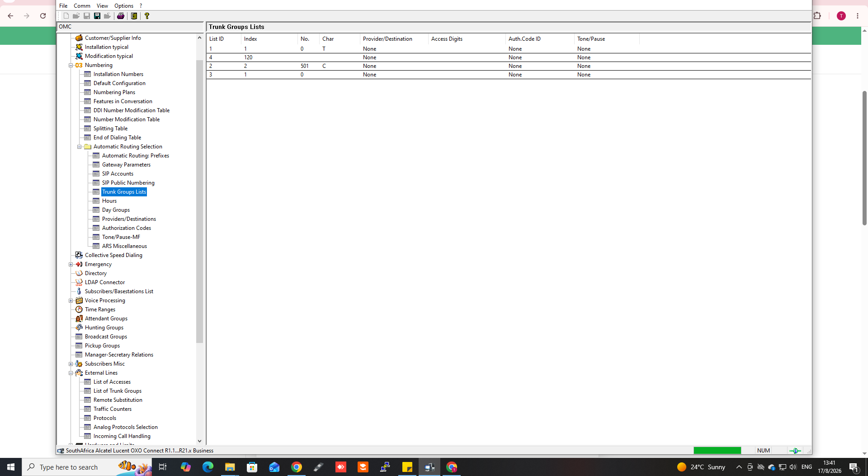This screenshot has height=476, width=868.
Task: Click the tree panel vertical scrollbar thumb
Action: [x=200, y=201]
